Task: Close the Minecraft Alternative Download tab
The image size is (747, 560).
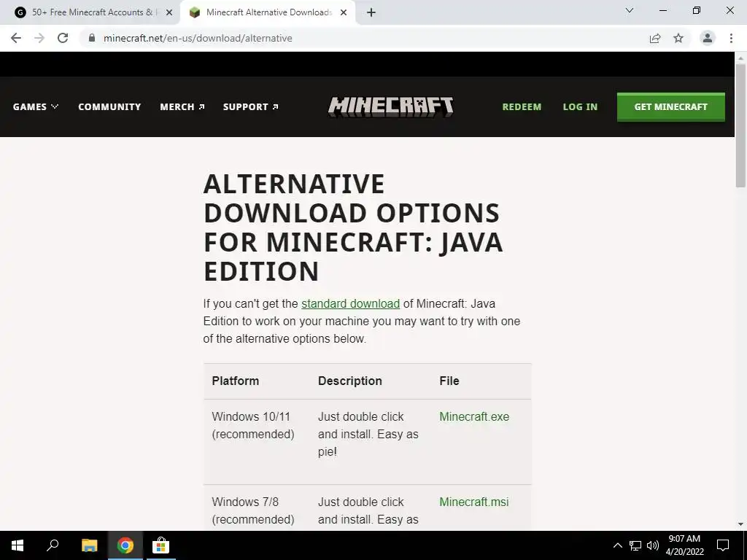Action: (x=344, y=12)
